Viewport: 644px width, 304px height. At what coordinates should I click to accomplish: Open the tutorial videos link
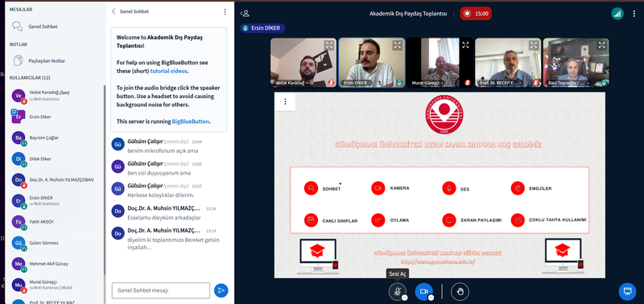coord(168,71)
